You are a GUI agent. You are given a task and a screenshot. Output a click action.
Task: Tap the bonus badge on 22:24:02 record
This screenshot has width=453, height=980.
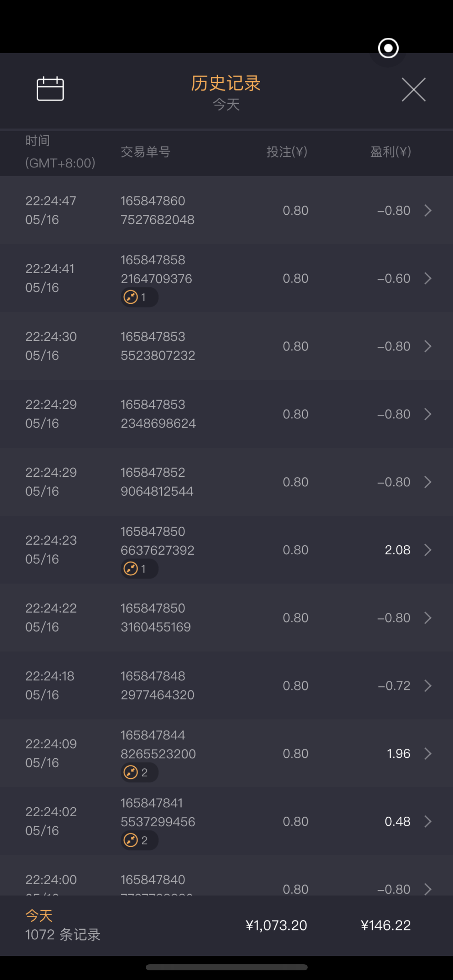(139, 840)
